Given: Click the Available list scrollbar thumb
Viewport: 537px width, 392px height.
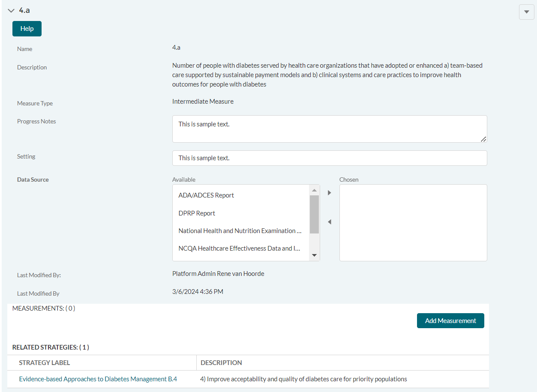Looking at the screenshot, I should tap(314, 214).
